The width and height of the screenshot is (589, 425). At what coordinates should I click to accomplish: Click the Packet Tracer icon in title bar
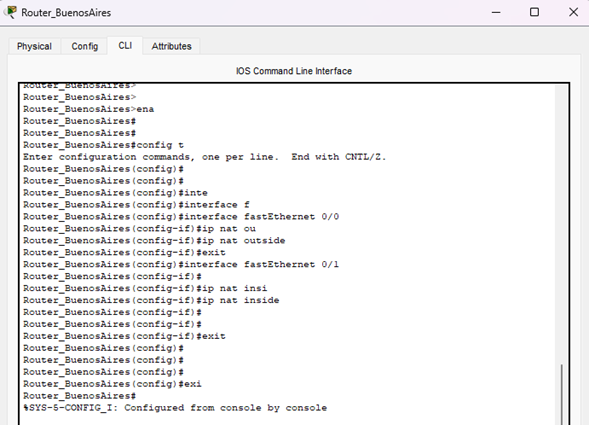click(11, 12)
